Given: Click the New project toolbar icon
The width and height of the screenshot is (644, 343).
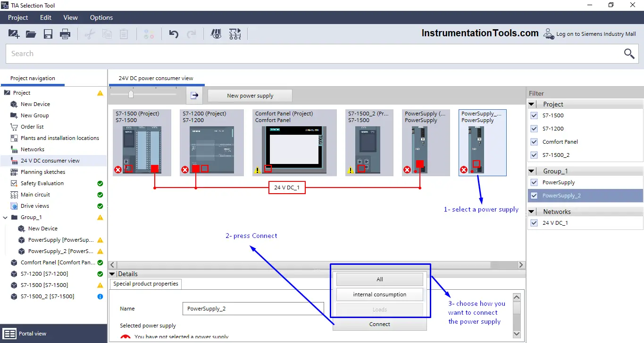Looking at the screenshot, I should click(14, 34).
